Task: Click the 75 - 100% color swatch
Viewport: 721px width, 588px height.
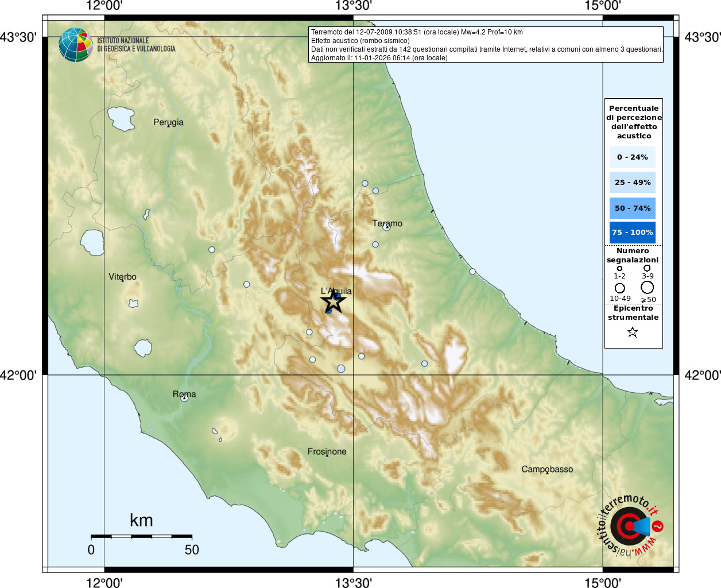Action: [x=633, y=233]
